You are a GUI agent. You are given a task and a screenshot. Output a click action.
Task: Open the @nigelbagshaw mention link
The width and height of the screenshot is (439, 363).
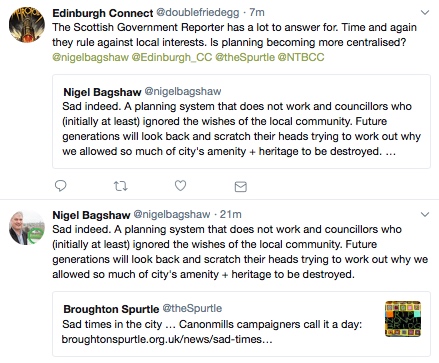90,57
